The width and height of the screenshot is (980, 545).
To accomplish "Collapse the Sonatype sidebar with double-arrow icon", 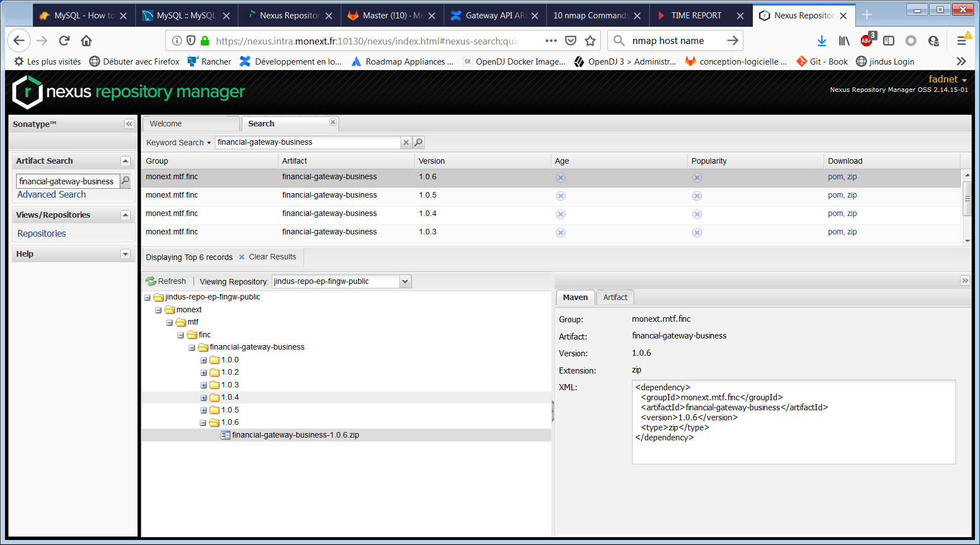I will (129, 124).
